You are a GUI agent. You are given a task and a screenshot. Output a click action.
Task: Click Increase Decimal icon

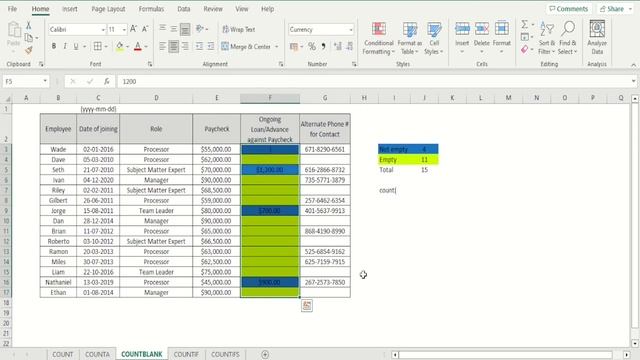click(x=338, y=47)
